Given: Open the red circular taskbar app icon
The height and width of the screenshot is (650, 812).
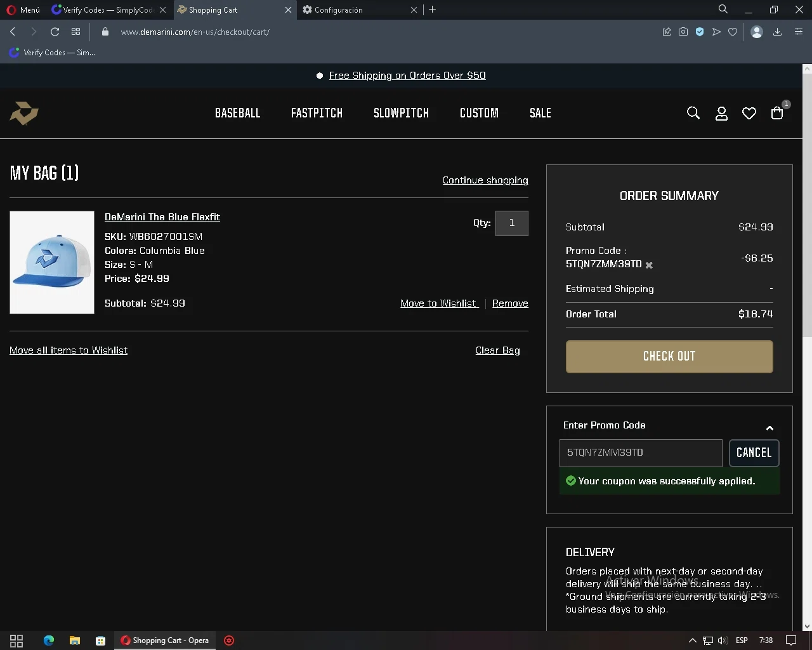Looking at the screenshot, I should [x=230, y=640].
